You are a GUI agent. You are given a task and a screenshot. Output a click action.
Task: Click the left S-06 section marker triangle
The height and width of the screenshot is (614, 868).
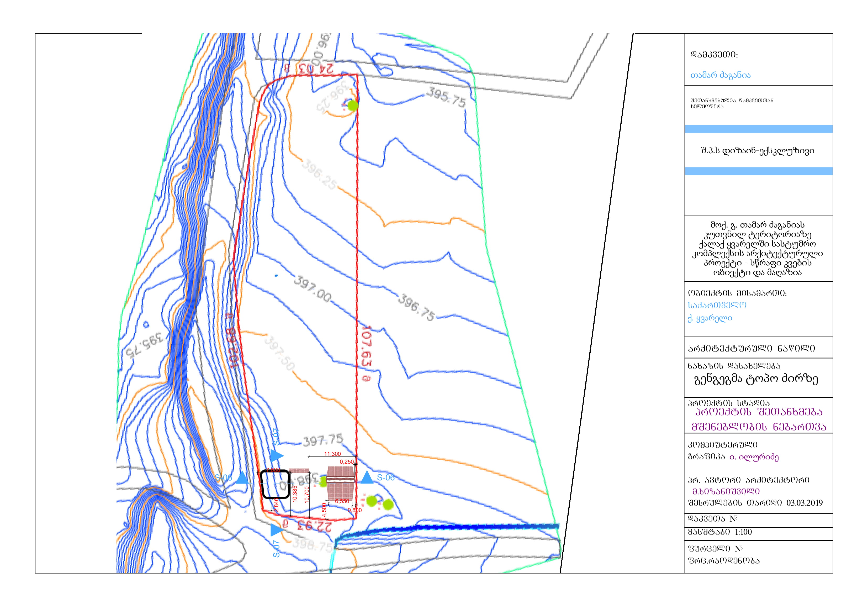(x=242, y=479)
